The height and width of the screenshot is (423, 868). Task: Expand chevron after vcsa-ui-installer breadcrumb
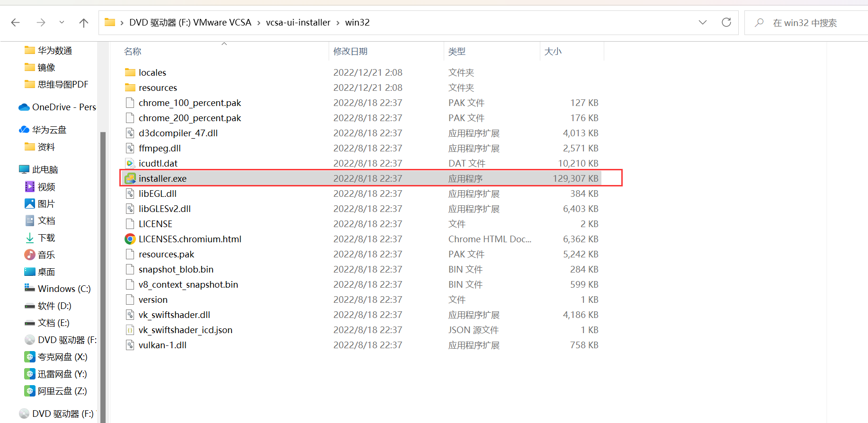[338, 23]
